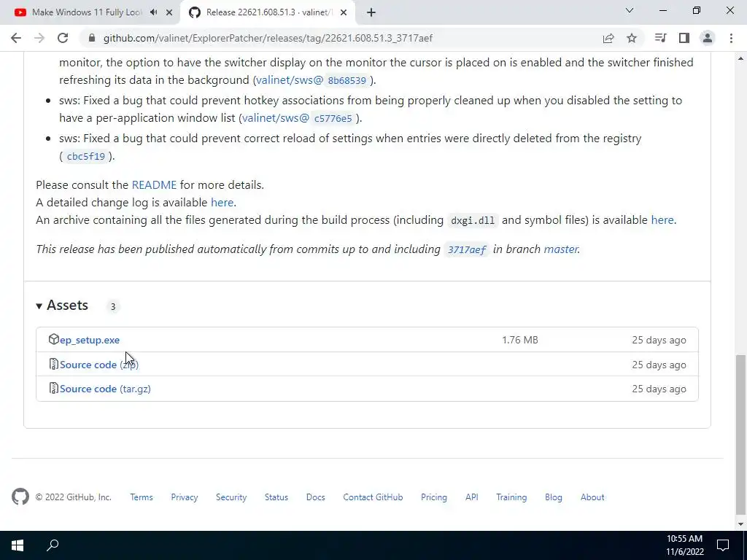View site info via padlock icon
This screenshot has width=747, height=560.
click(92, 38)
